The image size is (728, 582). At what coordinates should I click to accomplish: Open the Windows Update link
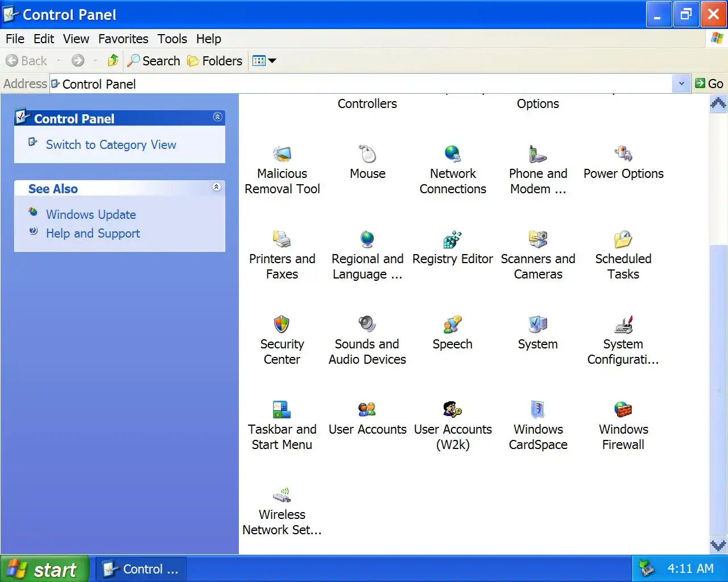pyautogui.click(x=91, y=214)
